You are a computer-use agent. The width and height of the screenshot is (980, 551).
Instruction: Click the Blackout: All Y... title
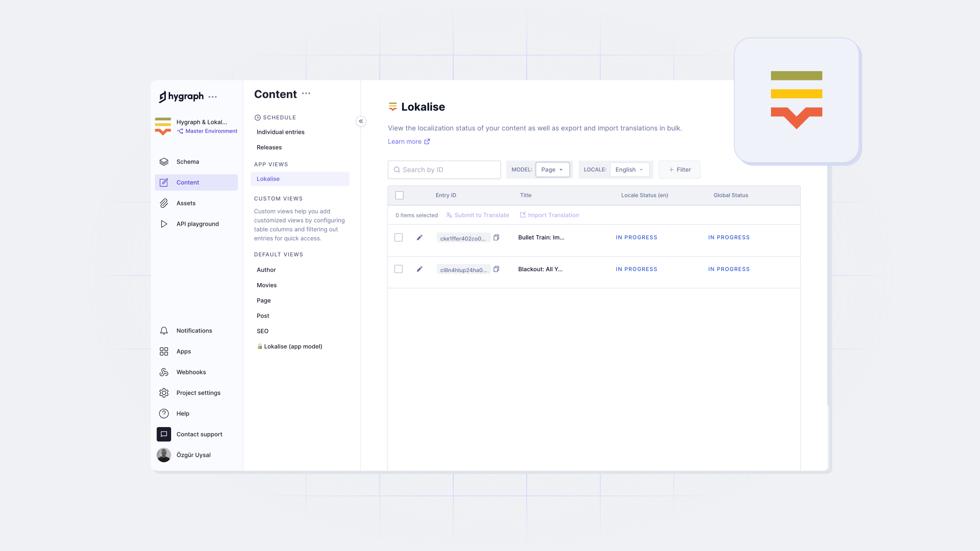(540, 269)
